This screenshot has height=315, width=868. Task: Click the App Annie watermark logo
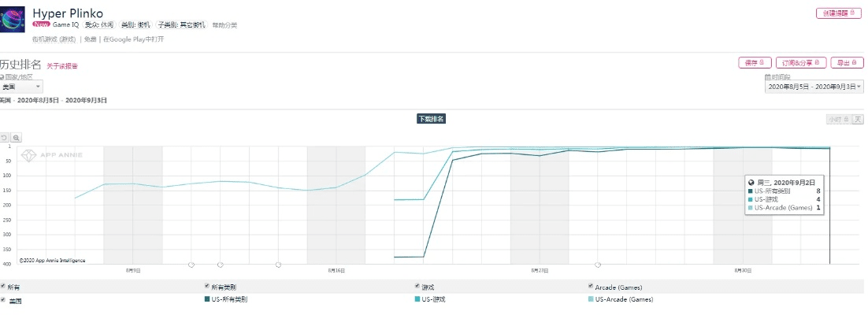51,156
